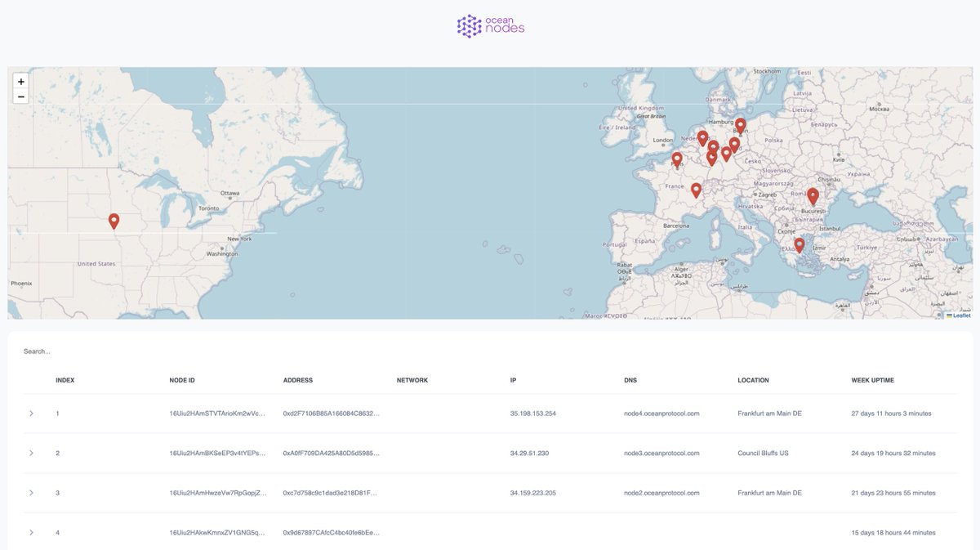
Task: Click DNS node2.oceanprotocol.com
Action: [661, 493]
